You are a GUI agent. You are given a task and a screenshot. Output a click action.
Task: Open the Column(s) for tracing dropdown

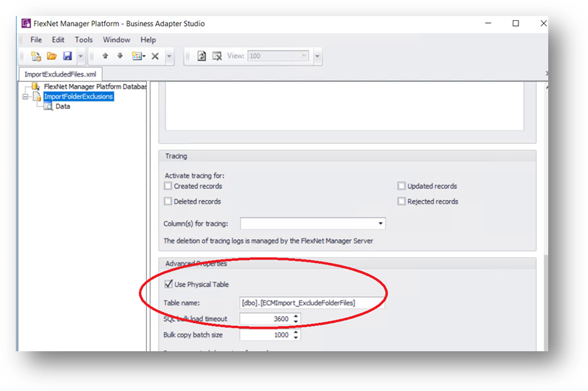pyautogui.click(x=380, y=223)
